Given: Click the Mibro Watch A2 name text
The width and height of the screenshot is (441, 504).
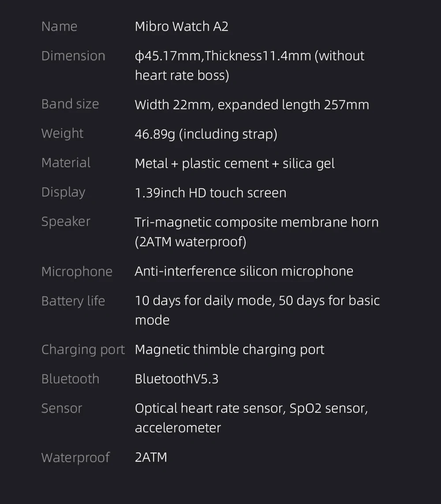Looking at the screenshot, I should 181,26.
